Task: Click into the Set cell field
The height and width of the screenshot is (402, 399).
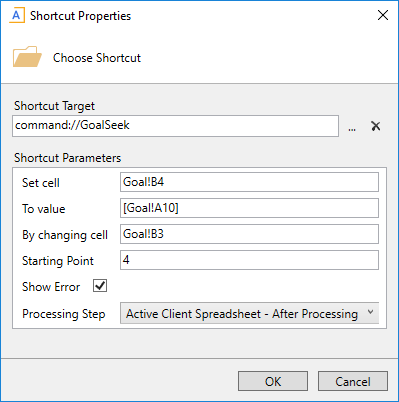Action: pyautogui.click(x=249, y=182)
